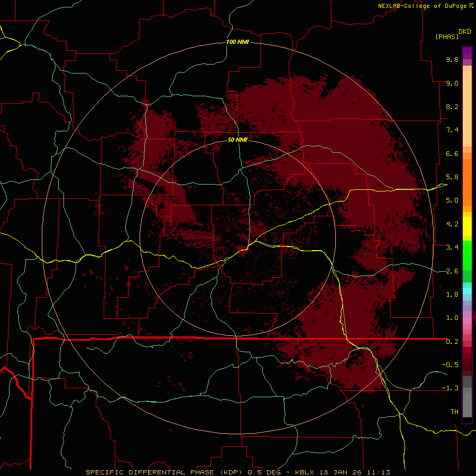Click the 5.8 legend value
The height and width of the screenshot is (476, 476).
(x=452, y=177)
